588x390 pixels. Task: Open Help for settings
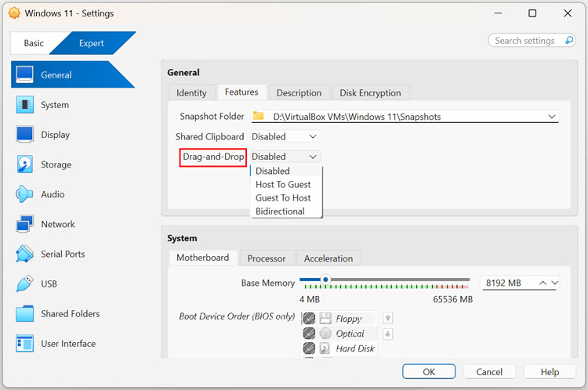click(x=550, y=372)
